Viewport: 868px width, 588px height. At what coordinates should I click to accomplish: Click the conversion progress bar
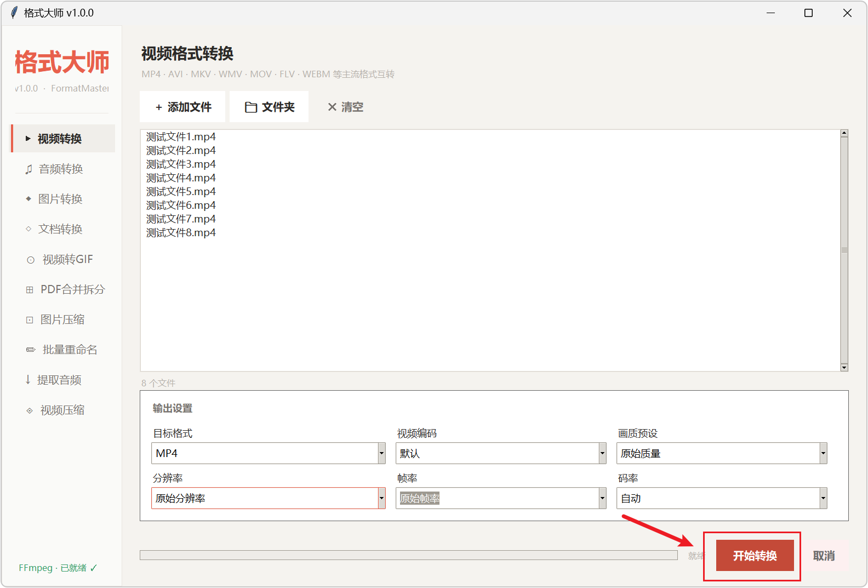(x=409, y=555)
